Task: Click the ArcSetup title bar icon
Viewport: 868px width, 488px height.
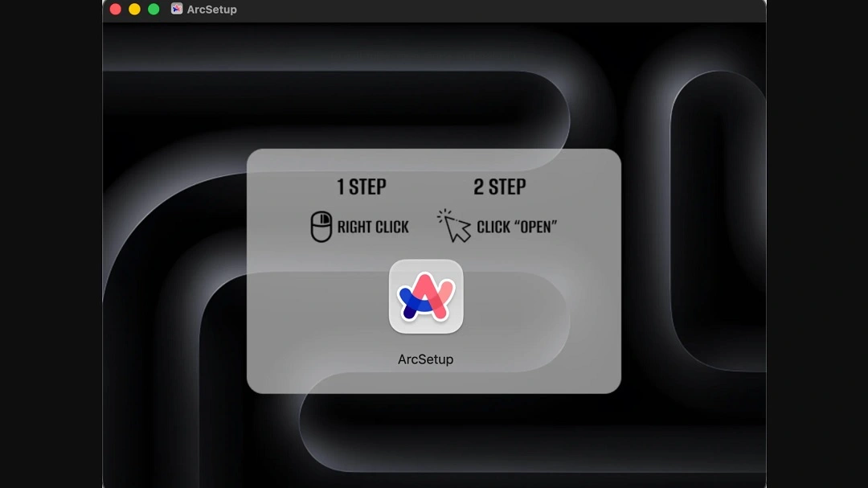Action: tap(177, 9)
